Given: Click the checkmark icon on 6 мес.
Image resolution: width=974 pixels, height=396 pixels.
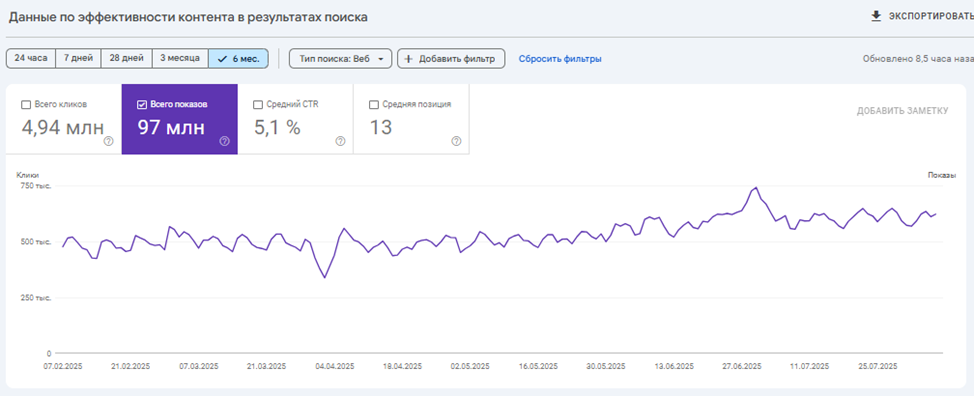Looking at the screenshot, I should click(x=222, y=59).
